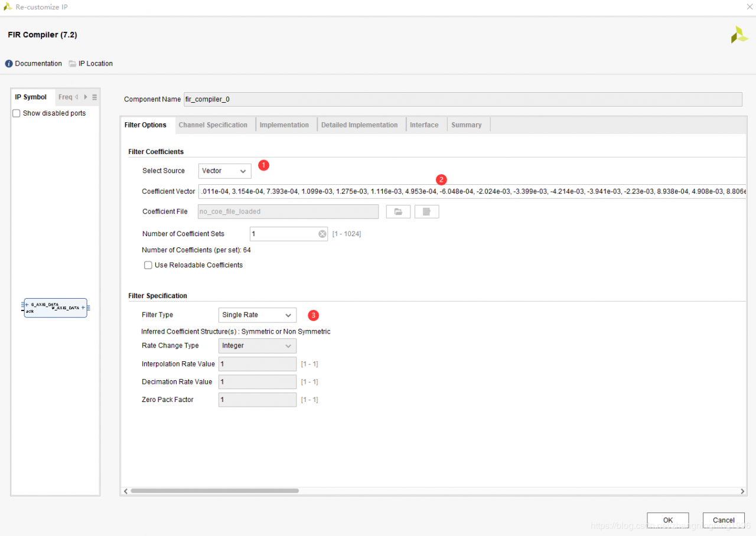Open the Documentation link
The image size is (756, 536).
[38, 64]
